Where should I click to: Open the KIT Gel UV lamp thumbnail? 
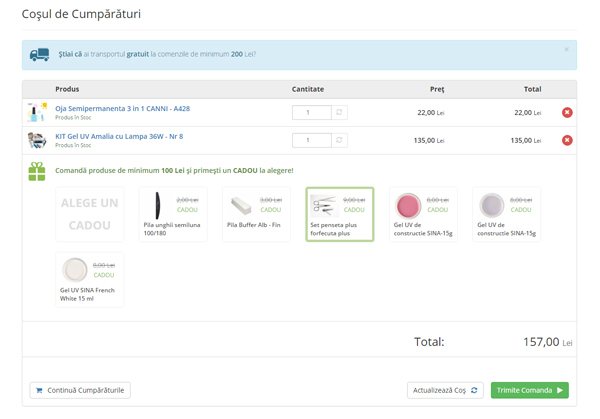37,141
